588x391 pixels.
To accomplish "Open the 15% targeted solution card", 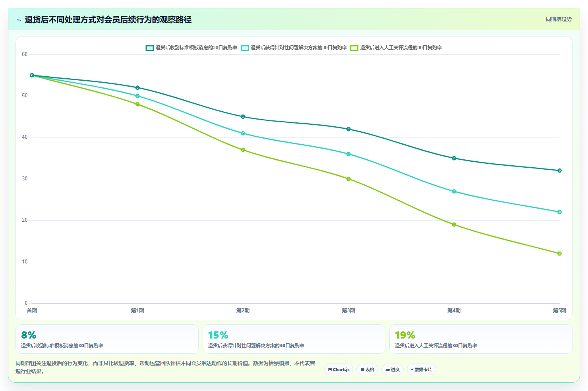I will pos(294,339).
